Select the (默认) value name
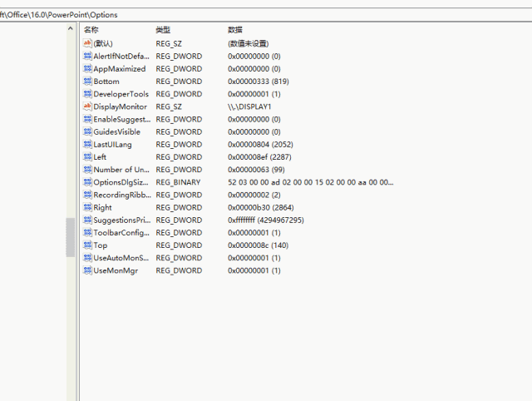Image resolution: width=532 pixels, height=401 pixels. click(103, 43)
